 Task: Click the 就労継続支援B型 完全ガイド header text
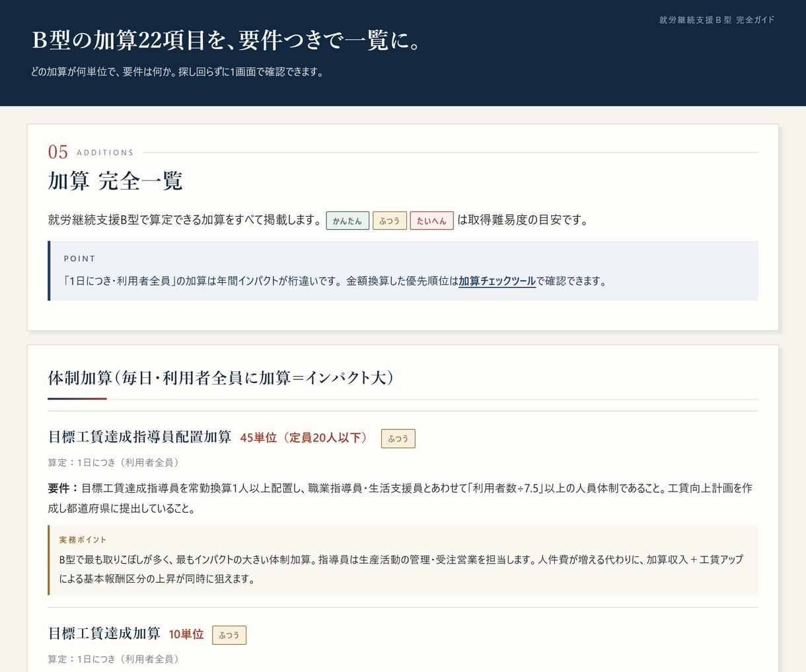(x=717, y=20)
